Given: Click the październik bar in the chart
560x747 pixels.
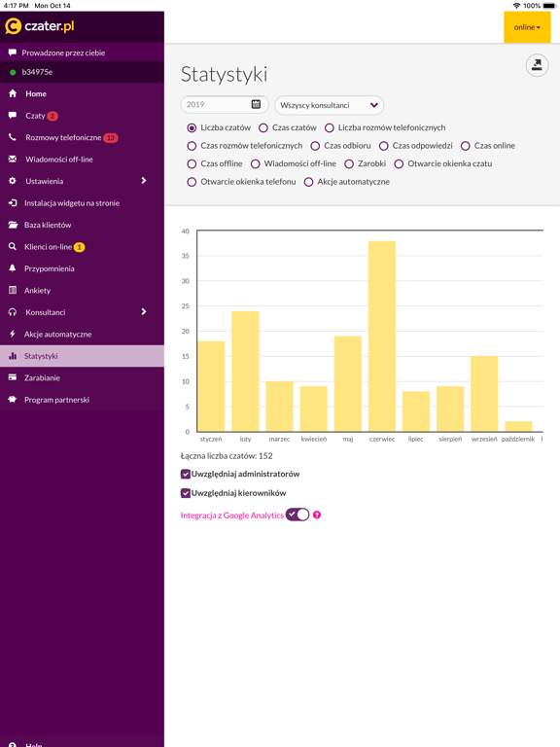Looking at the screenshot, I should pyautogui.click(x=518, y=426).
